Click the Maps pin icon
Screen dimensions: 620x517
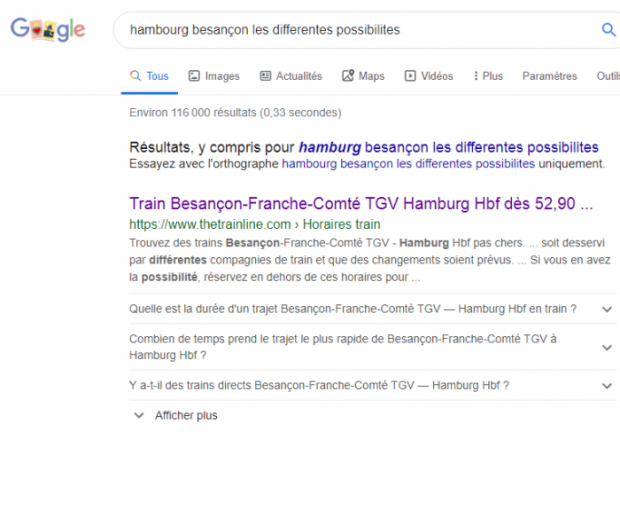[x=348, y=75]
